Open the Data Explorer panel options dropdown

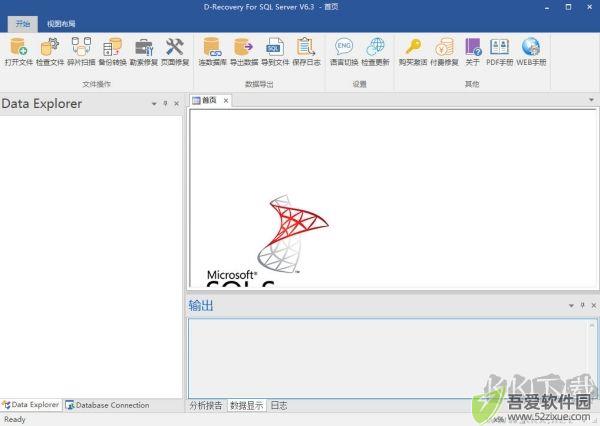154,104
